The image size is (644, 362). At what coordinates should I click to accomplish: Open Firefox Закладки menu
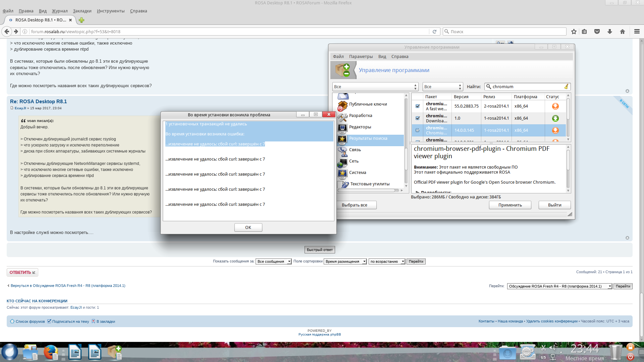coord(82,11)
